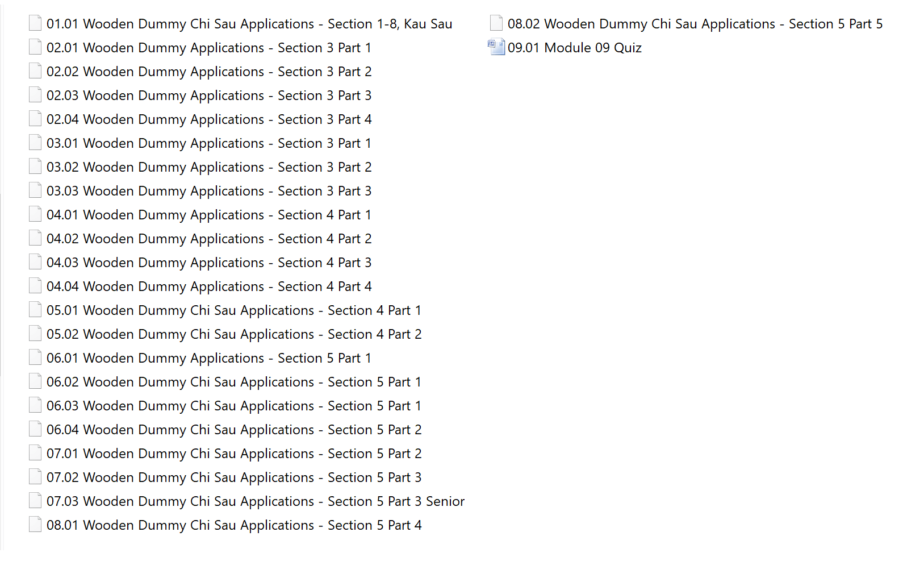Click file name 06.03 Chi Sau Applications
Viewport: 924px width, 561px height.
233,406
